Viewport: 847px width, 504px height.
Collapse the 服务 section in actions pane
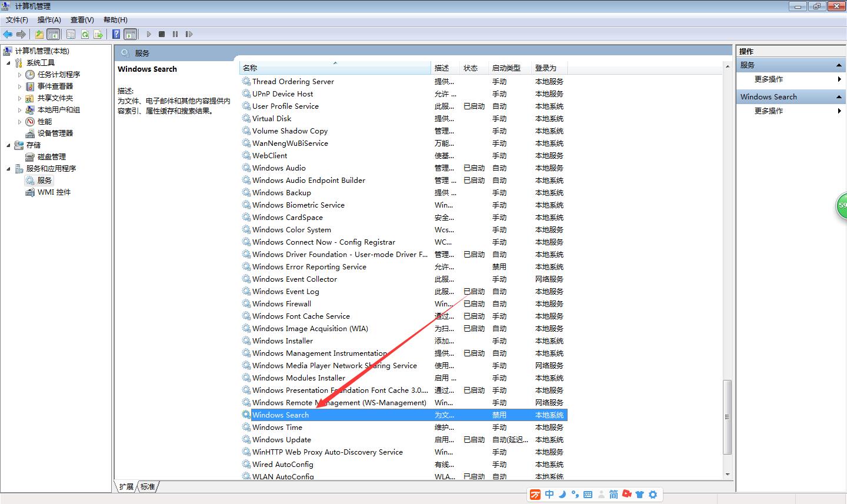click(839, 65)
